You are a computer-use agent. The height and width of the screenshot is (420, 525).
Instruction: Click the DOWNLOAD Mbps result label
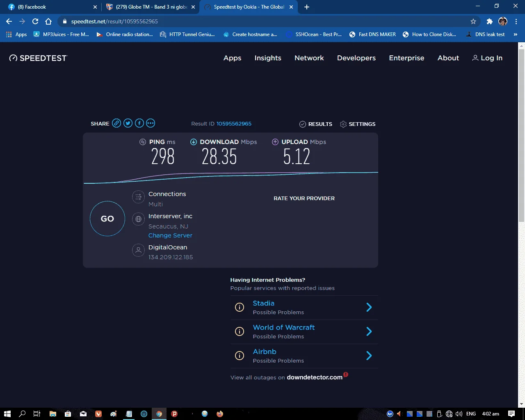click(228, 142)
